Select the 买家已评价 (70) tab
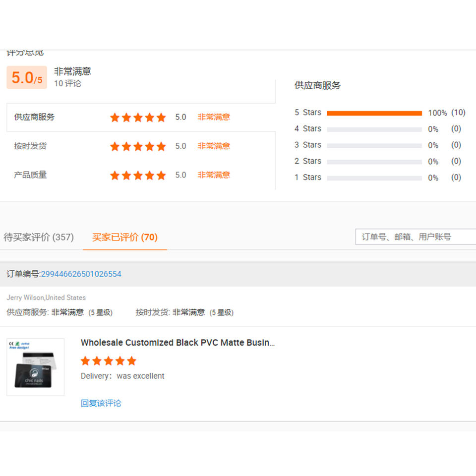 pos(125,237)
